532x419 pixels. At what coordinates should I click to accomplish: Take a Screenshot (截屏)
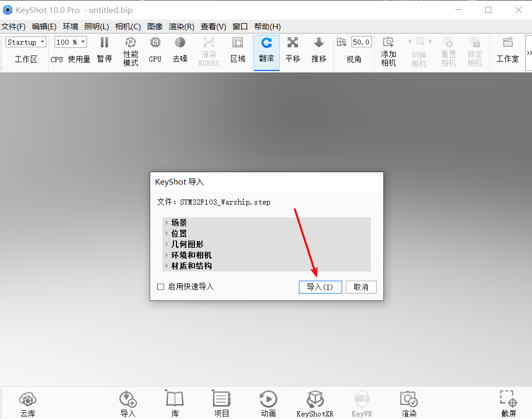pos(508,398)
